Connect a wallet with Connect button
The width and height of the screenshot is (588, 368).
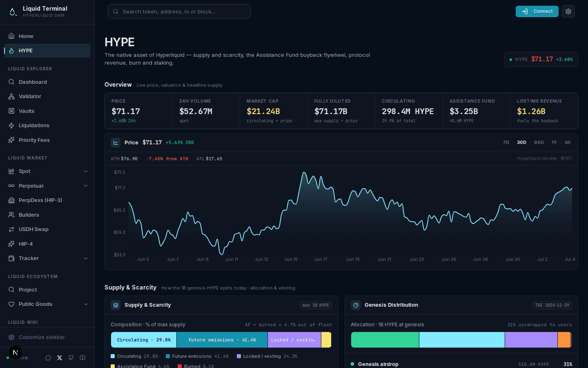tap(537, 11)
